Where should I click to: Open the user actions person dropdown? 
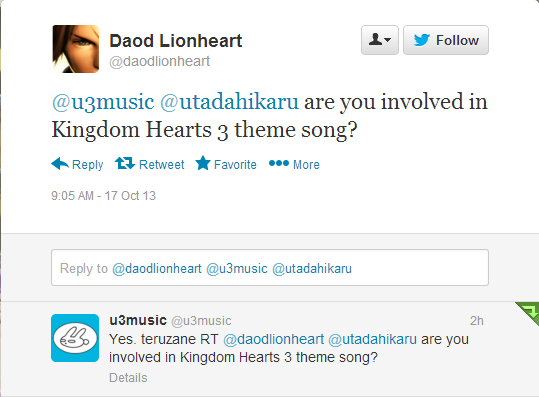[380, 40]
